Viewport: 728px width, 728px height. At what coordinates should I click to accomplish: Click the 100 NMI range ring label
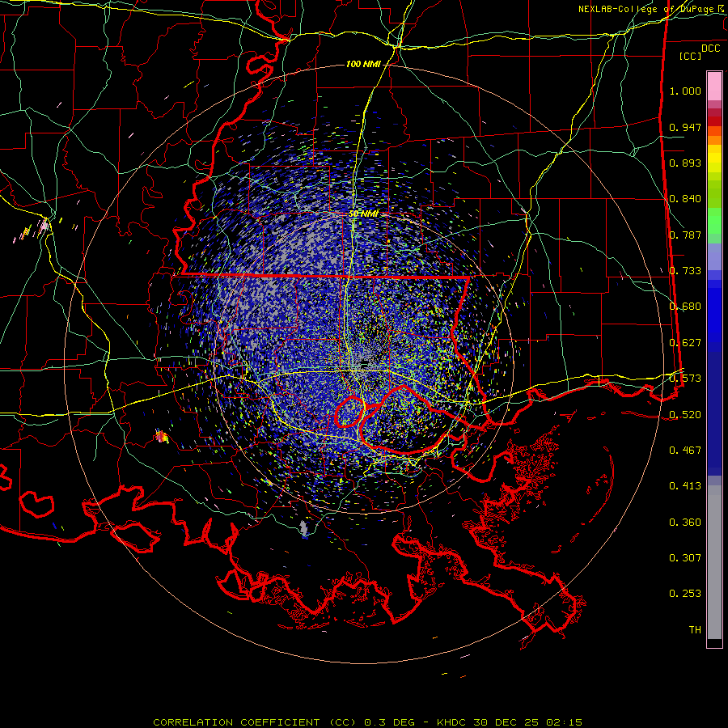click(x=363, y=64)
